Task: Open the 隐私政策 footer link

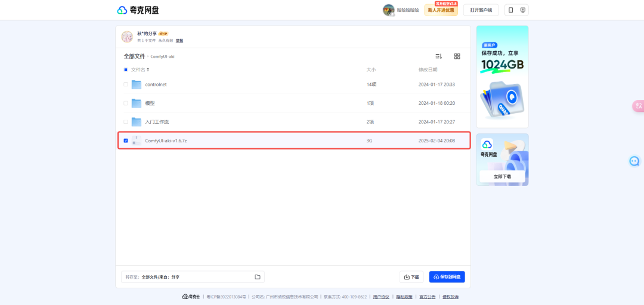Action: (x=404, y=297)
